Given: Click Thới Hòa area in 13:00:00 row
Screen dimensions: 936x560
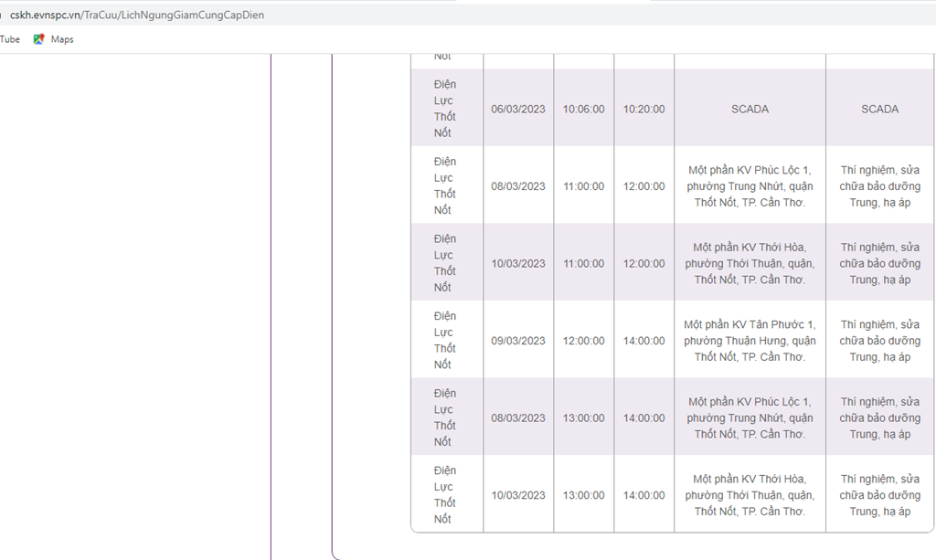Looking at the screenshot, I should pos(750,495).
